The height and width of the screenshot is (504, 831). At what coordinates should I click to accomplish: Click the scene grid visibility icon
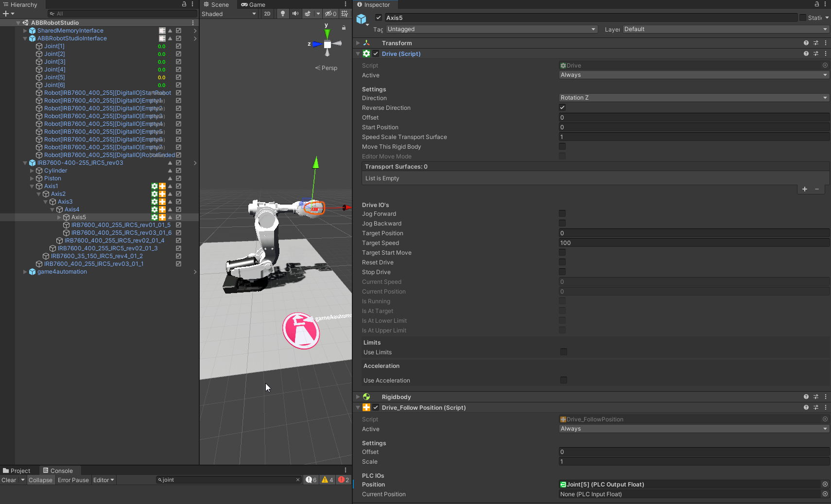point(345,14)
